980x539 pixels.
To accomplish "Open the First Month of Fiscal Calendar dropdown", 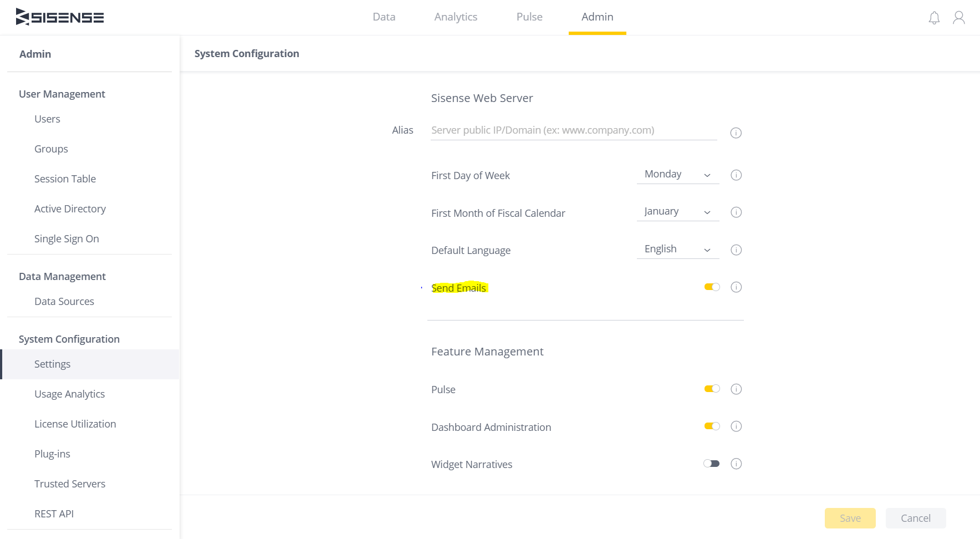I will tap(678, 212).
